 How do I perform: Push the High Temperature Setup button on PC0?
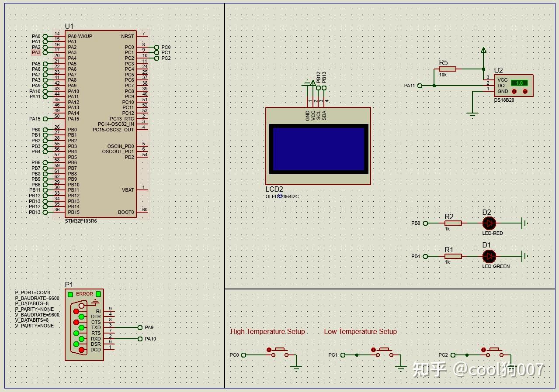(278, 351)
